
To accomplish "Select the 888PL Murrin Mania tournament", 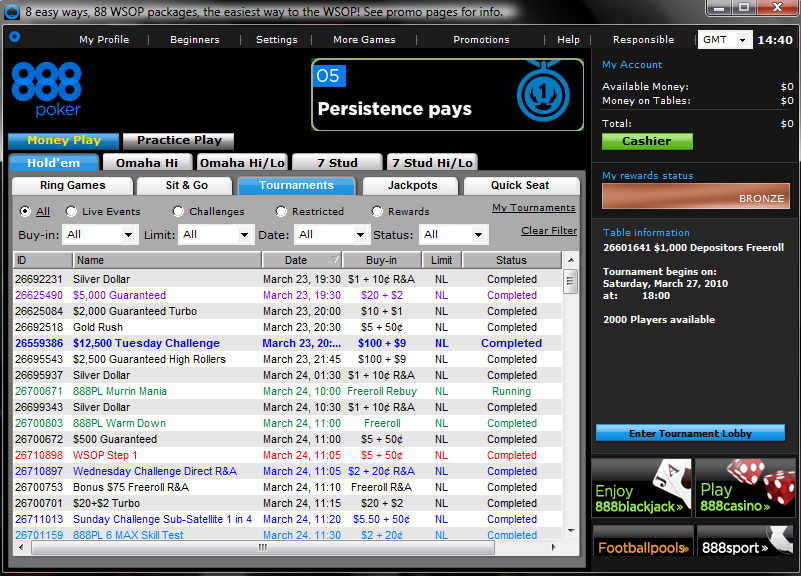I will tap(288, 391).
